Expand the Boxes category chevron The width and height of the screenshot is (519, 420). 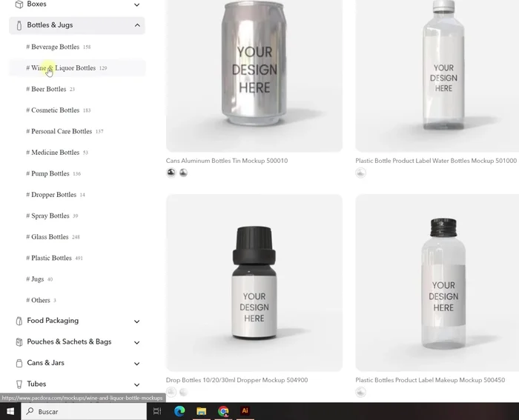point(136,4)
